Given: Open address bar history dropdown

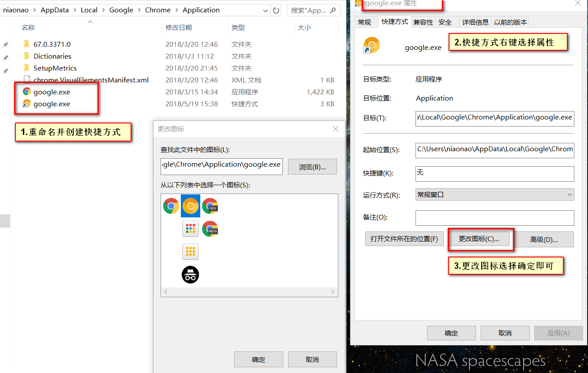Looking at the screenshot, I should (265, 10).
